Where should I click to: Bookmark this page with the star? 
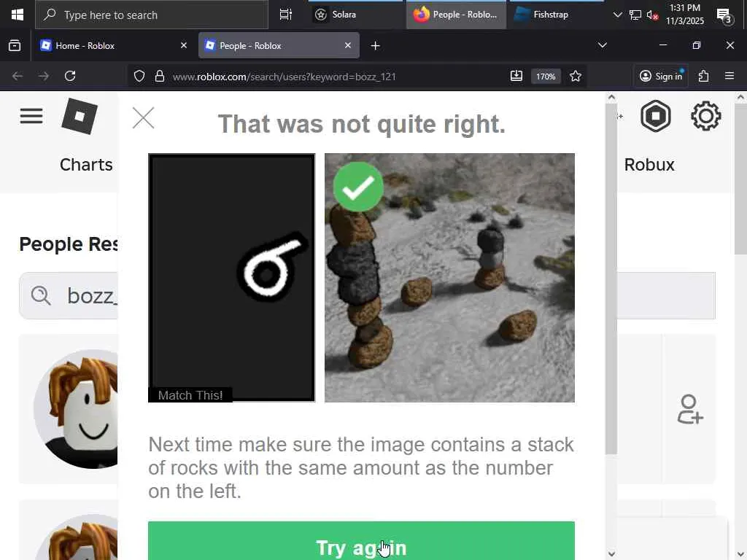[x=576, y=76]
